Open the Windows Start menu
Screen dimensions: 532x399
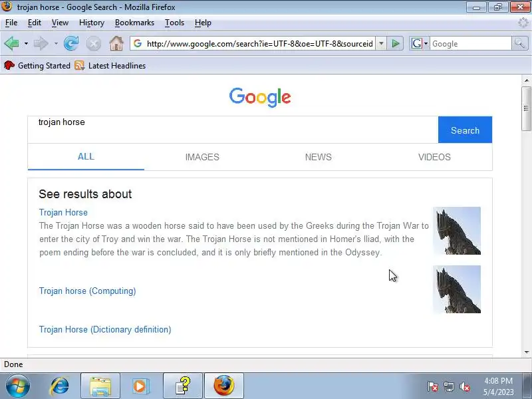click(17, 386)
